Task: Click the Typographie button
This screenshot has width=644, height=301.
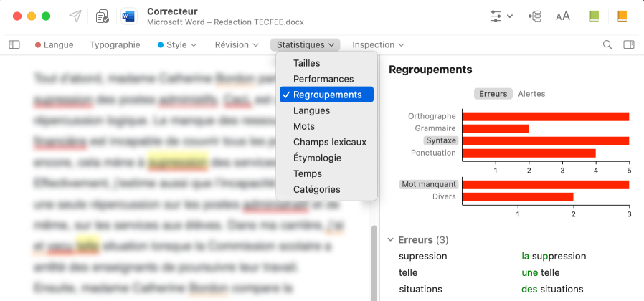Action: pyautogui.click(x=115, y=44)
